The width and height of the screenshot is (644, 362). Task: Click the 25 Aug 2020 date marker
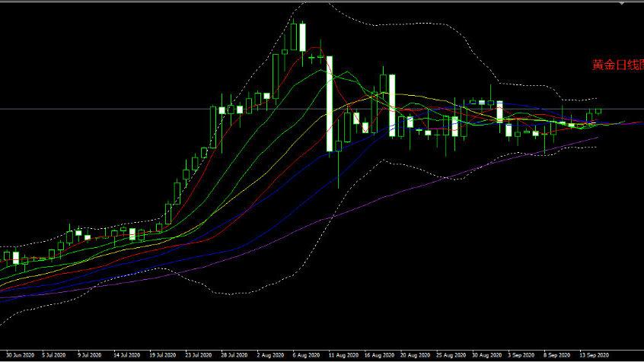[x=450, y=355]
